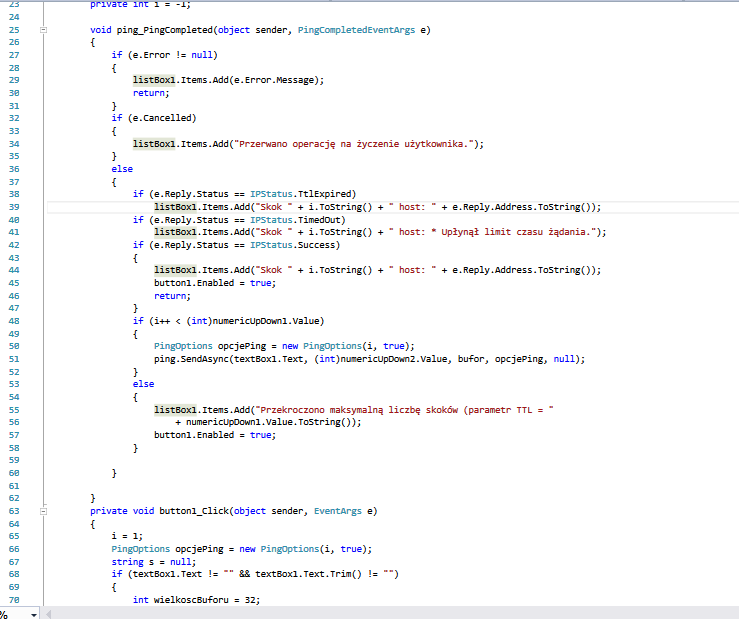Click EventArgs type in button1_Click signature
The width and height of the screenshot is (739, 619).
click(x=338, y=511)
